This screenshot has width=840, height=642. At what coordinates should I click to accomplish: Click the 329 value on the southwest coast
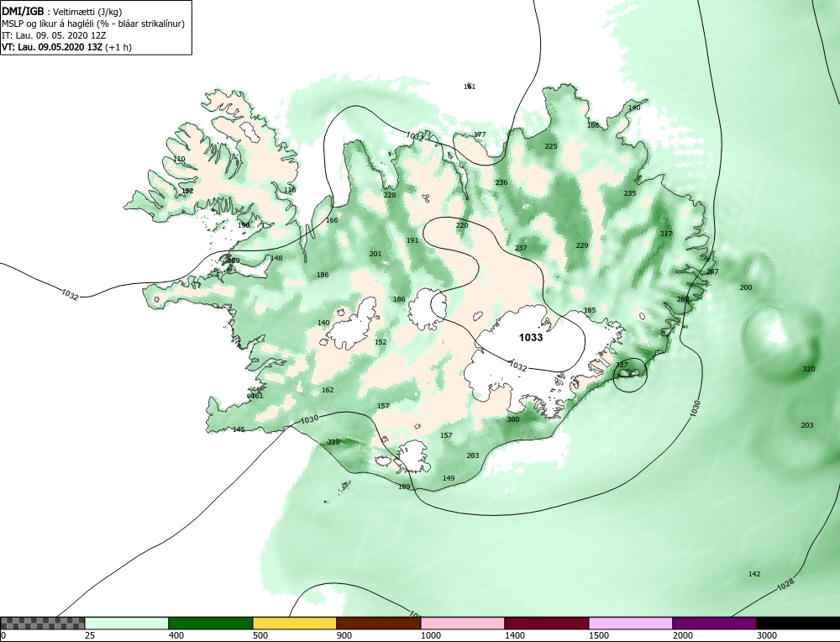click(x=333, y=442)
